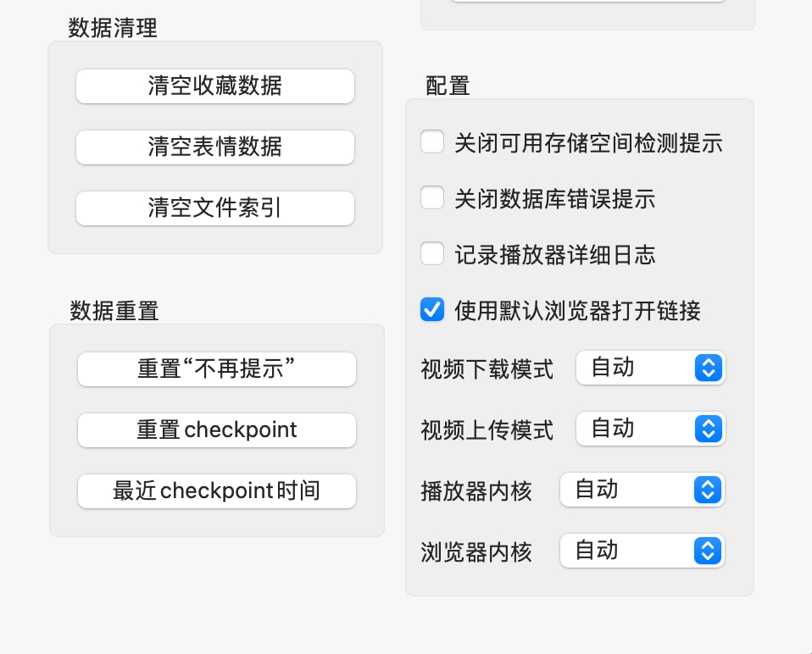Click 最近 checkpoint 时间 button
This screenshot has width=812, height=654.
tap(216, 490)
